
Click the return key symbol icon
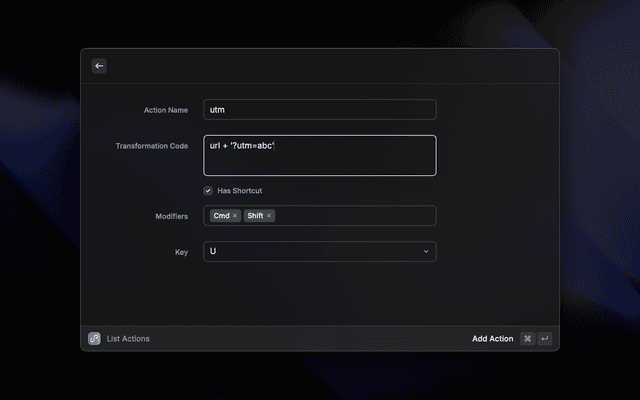tap(544, 339)
